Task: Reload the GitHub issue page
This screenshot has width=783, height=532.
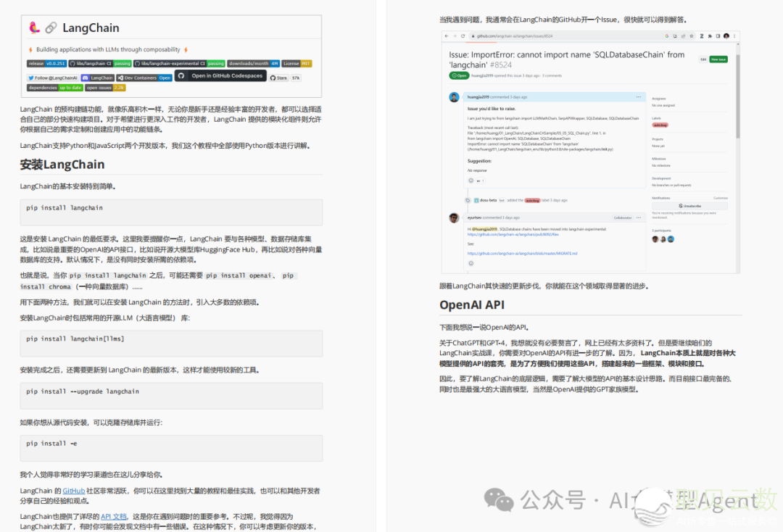Action: (463, 36)
